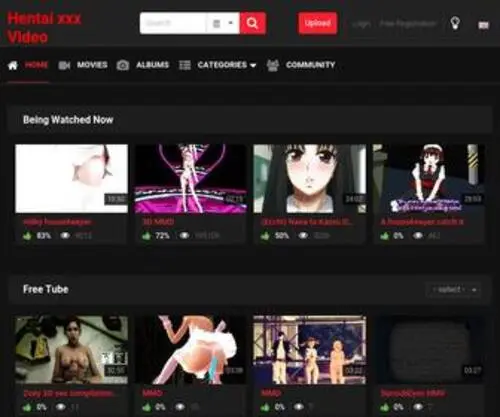The width and height of the screenshot is (500, 417).
Task: Click the categories list icon
Action: tap(185, 65)
